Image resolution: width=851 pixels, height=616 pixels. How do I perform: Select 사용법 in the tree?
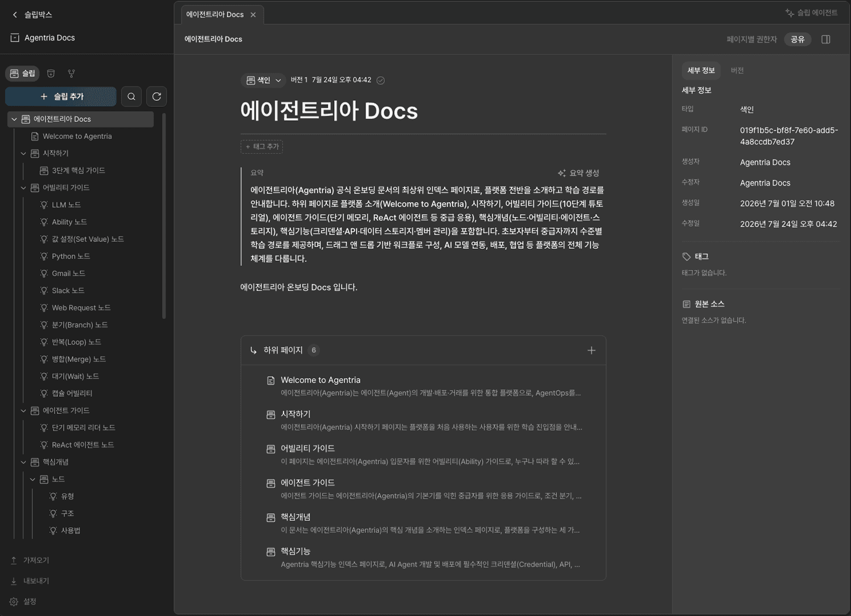point(71,531)
